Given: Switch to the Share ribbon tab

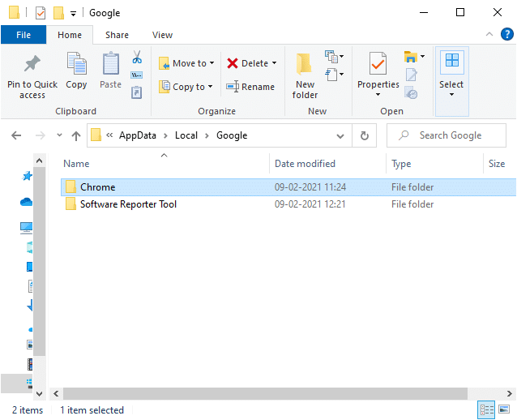Looking at the screenshot, I should (x=117, y=35).
